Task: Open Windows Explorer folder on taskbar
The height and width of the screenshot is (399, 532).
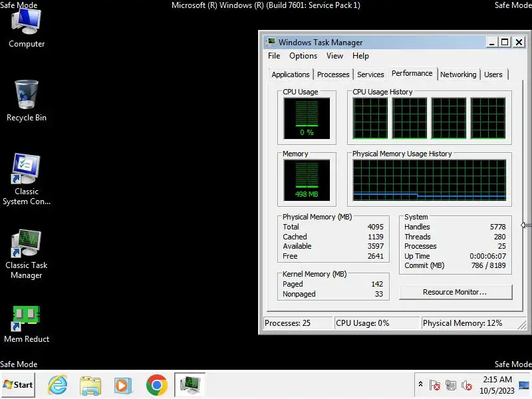Action: point(90,385)
